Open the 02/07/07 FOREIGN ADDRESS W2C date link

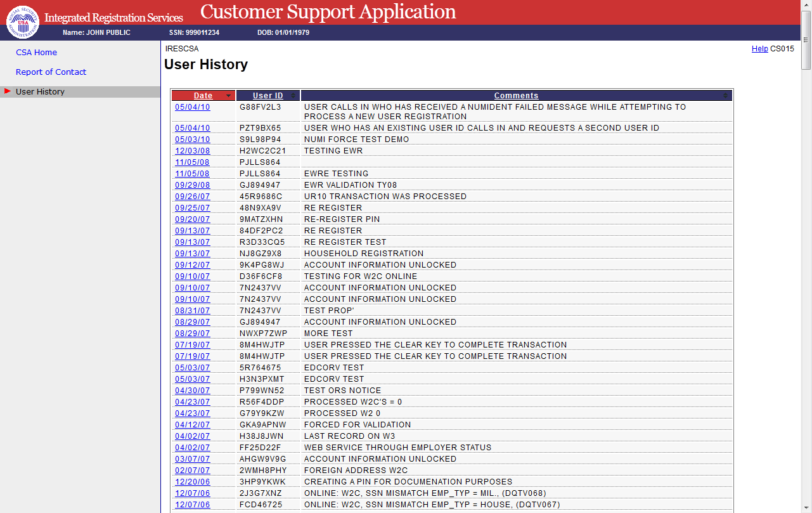192,471
